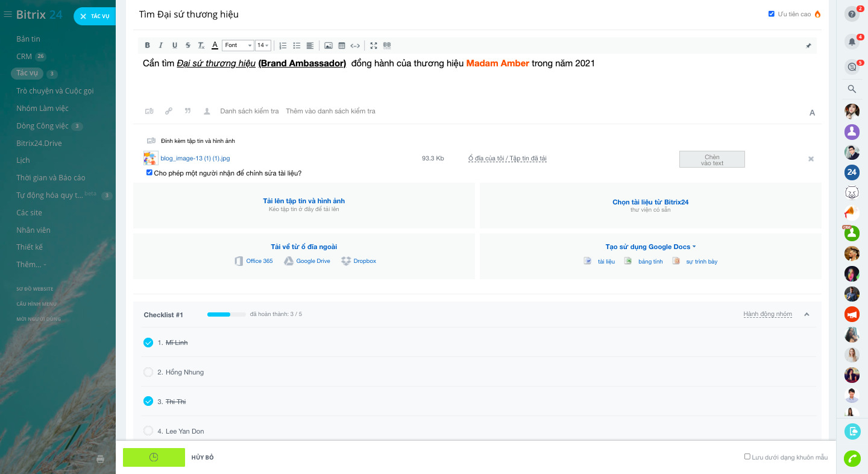Image resolution: width=868 pixels, height=474 pixels.
Task: Open the text alignment option
Action: pos(310,45)
